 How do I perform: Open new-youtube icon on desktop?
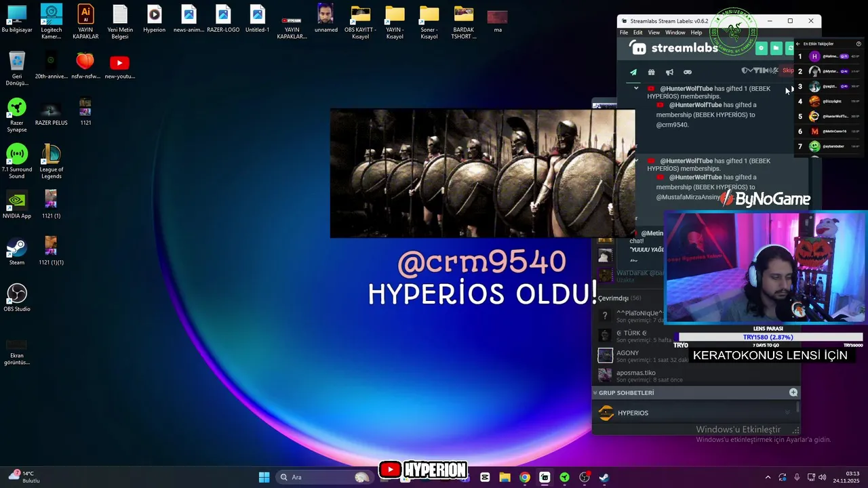click(x=119, y=66)
